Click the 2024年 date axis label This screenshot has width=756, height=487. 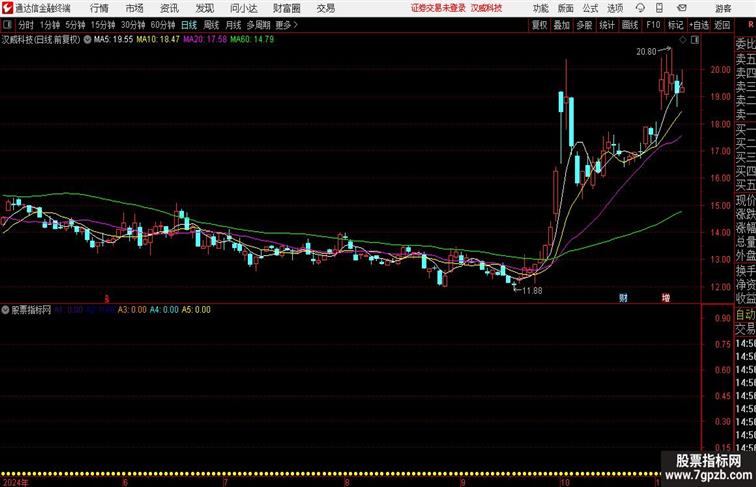click(x=15, y=482)
